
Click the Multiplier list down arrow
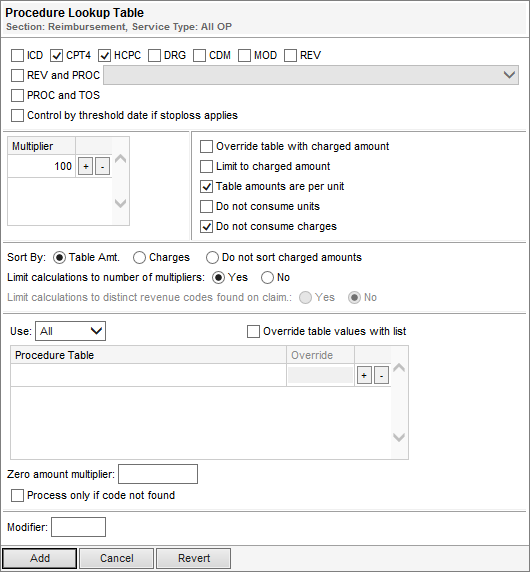pyautogui.click(x=121, y=203)
